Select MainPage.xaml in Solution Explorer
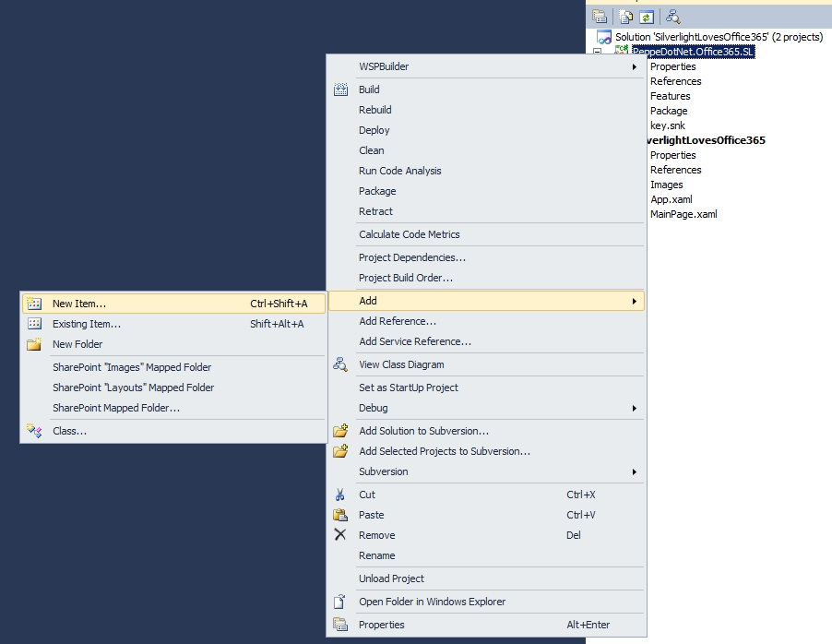Image resolution: width=832 pixels, height=644 pixels. click(683, 214)
